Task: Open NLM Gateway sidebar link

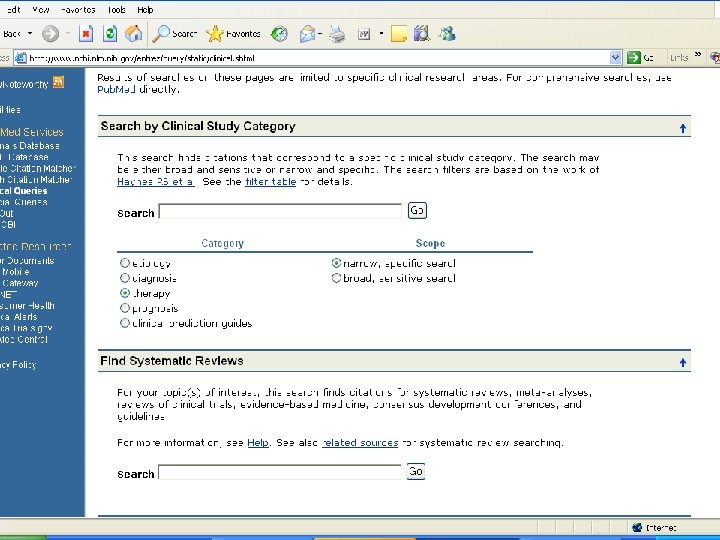Action: click(x=19, y=283)
